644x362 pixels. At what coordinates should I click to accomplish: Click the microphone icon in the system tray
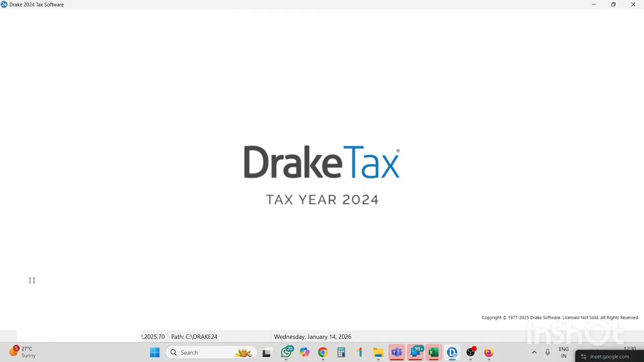point(547,352)
